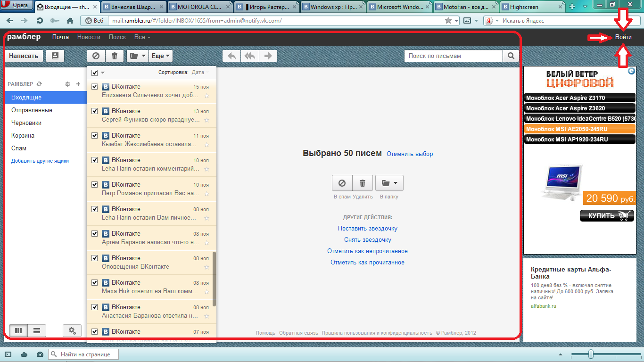
Task: Click the spam icon in mail toolbar
Action: [96, 56]
